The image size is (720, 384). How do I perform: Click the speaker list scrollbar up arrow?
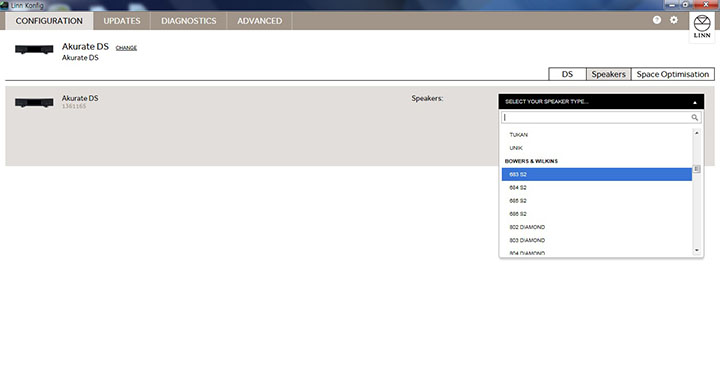click(x=697, y=133)
